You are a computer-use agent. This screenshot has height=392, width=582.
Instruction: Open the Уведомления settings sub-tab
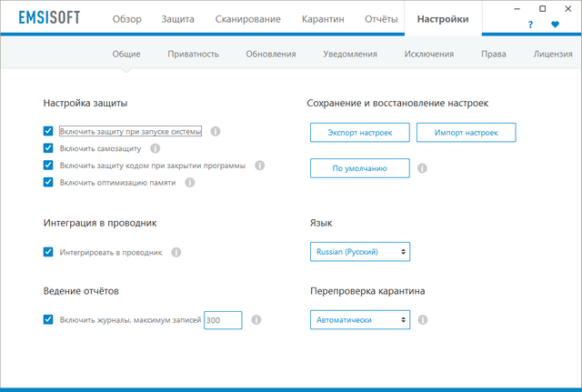350,54
